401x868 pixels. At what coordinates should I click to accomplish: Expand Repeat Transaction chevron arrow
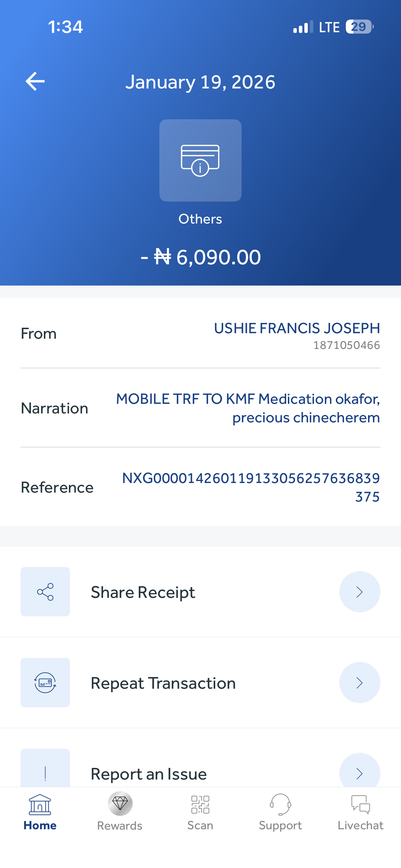(360, 683)
